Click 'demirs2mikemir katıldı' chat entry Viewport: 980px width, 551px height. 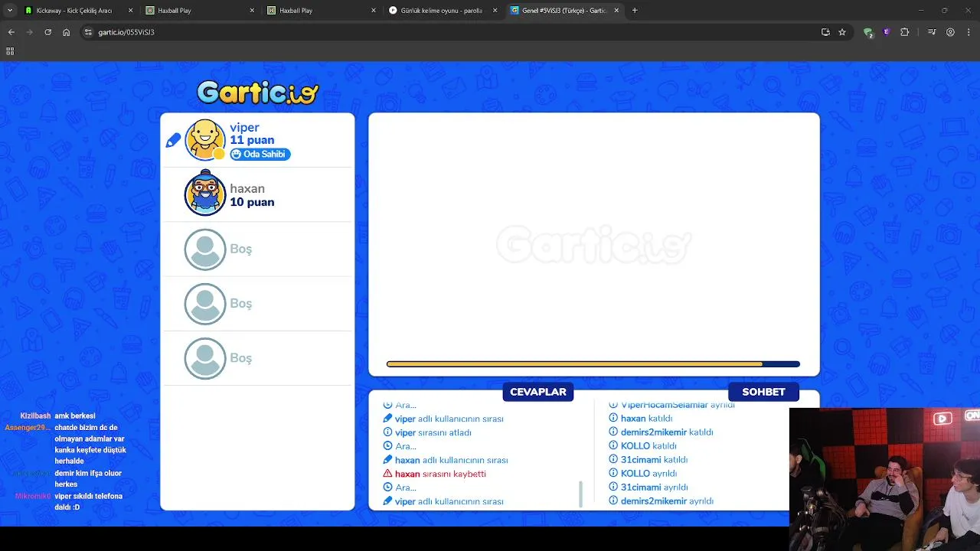[667, 432]
